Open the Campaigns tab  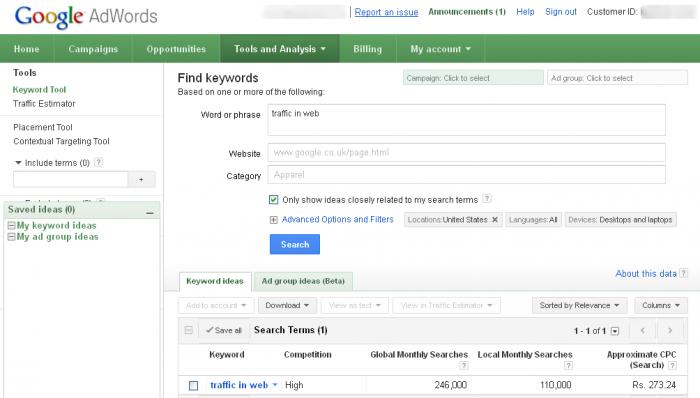93,49
